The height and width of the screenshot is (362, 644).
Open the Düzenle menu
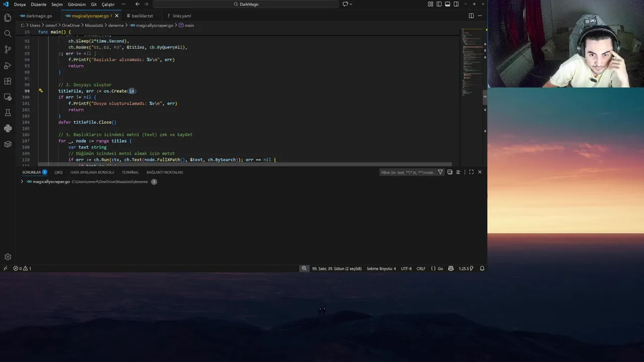click(38, 4)
